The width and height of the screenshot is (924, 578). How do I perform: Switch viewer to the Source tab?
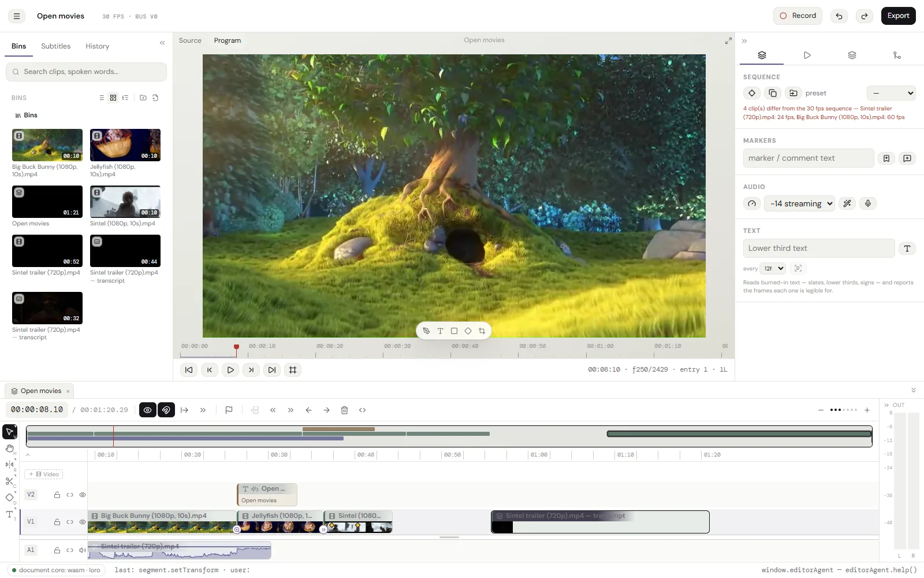coord(190,40)
